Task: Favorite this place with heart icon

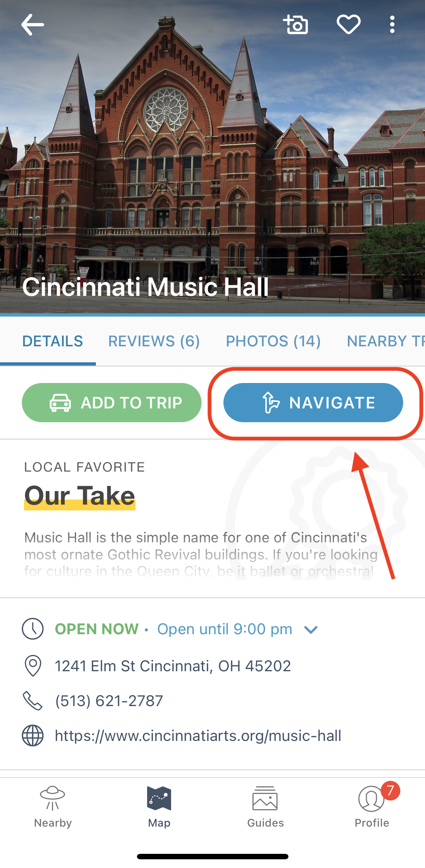Action: click(x=348, y=25)
